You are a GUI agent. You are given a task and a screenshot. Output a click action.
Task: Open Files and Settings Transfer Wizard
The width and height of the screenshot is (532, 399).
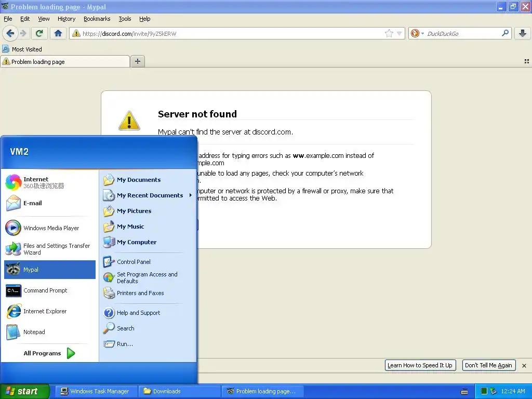point(49,249)
